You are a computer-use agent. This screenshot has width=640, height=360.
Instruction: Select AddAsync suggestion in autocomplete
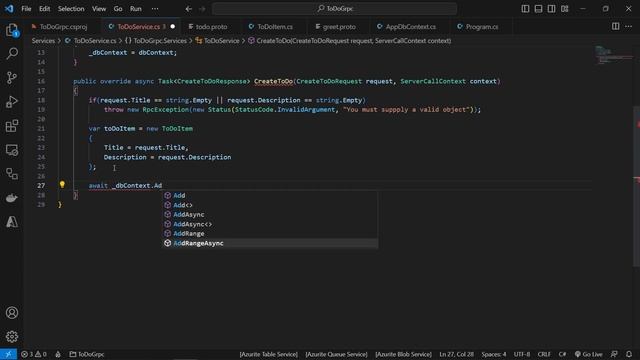270,214
